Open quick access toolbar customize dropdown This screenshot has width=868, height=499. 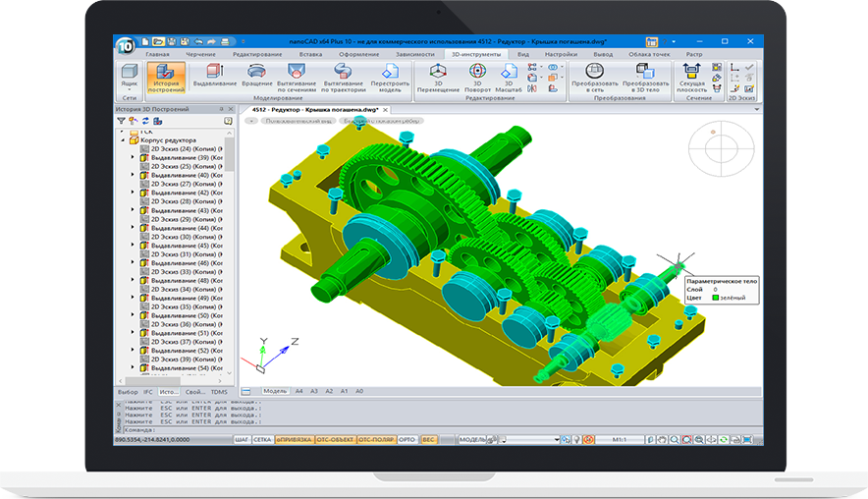243,41
